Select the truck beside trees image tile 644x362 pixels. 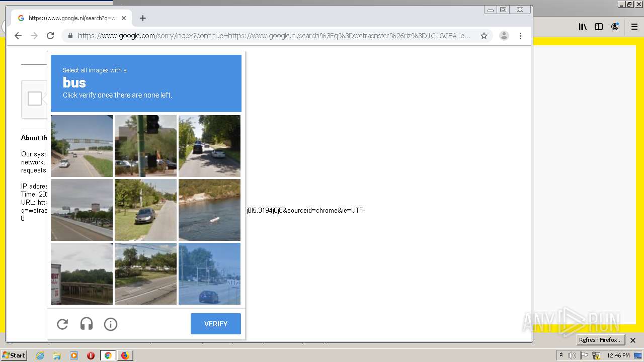click(82, 274)
